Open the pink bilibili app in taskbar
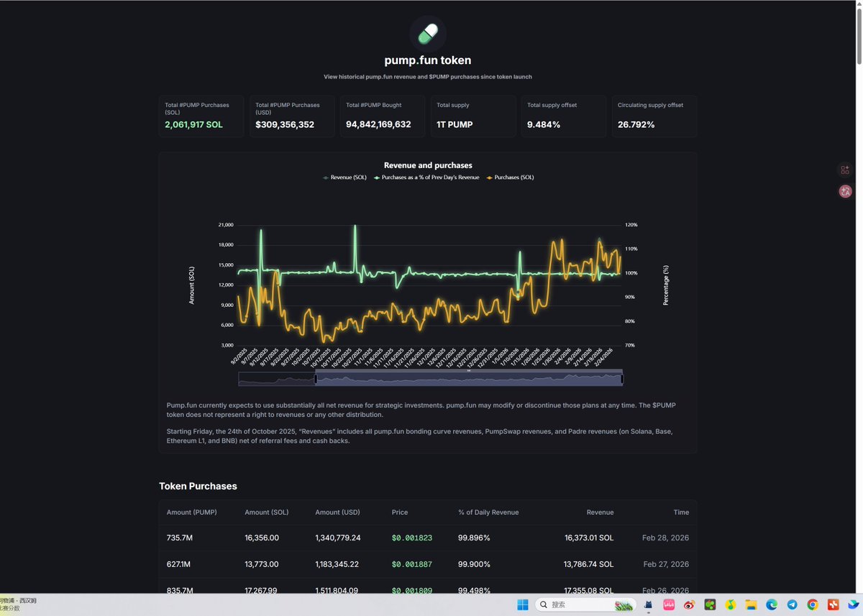The height and width of the screenshot is (616, 863). tap(669, 605)
